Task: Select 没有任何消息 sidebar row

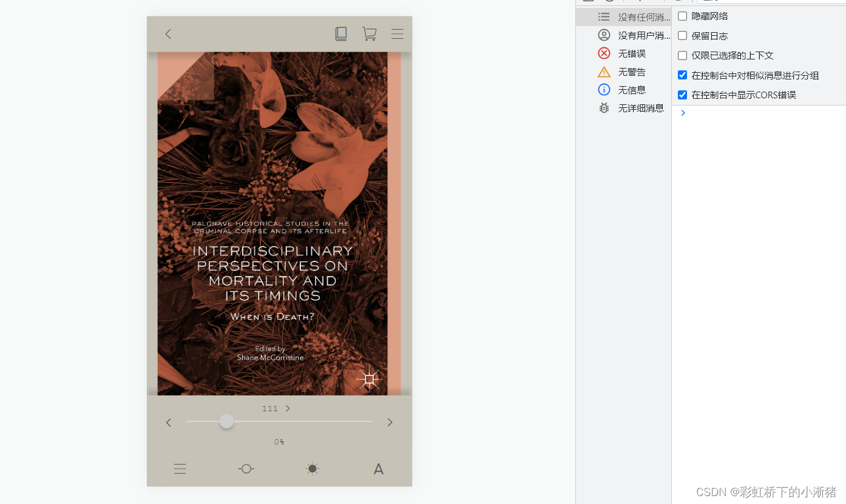Action: click(624, 17)
